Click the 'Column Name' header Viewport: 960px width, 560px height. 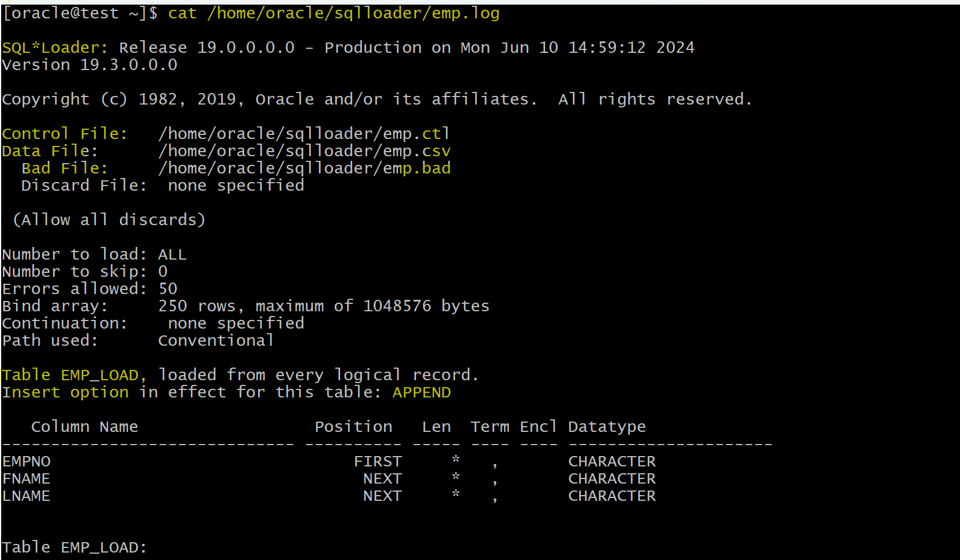[84, 427]
